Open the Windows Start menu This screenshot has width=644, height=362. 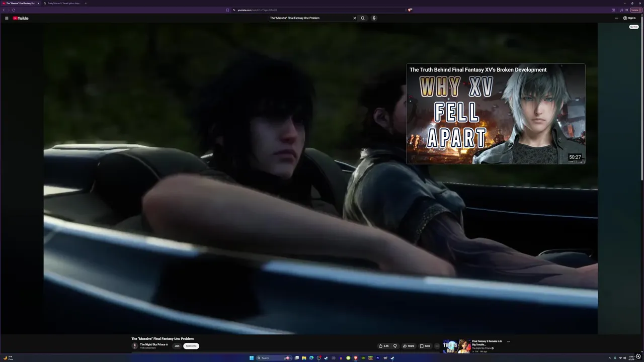click(x=252, y=358)
